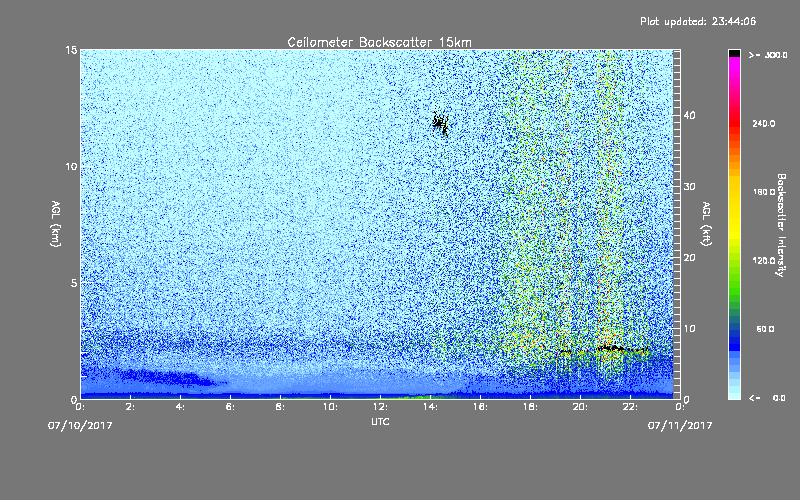Viewport: 800px width, 500px height.
Task: Click the 15 km tick on left axis
Action: (x=71, y=50)
